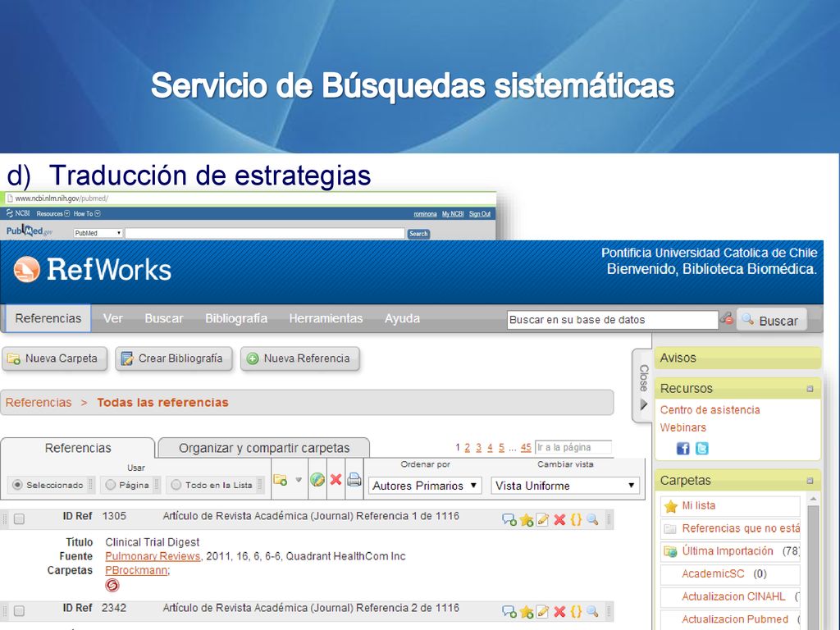The height and width of the screenshot is (630, 840).
Task: Select the Todo en la Lista radio option
Action: (x=176, y=485)
